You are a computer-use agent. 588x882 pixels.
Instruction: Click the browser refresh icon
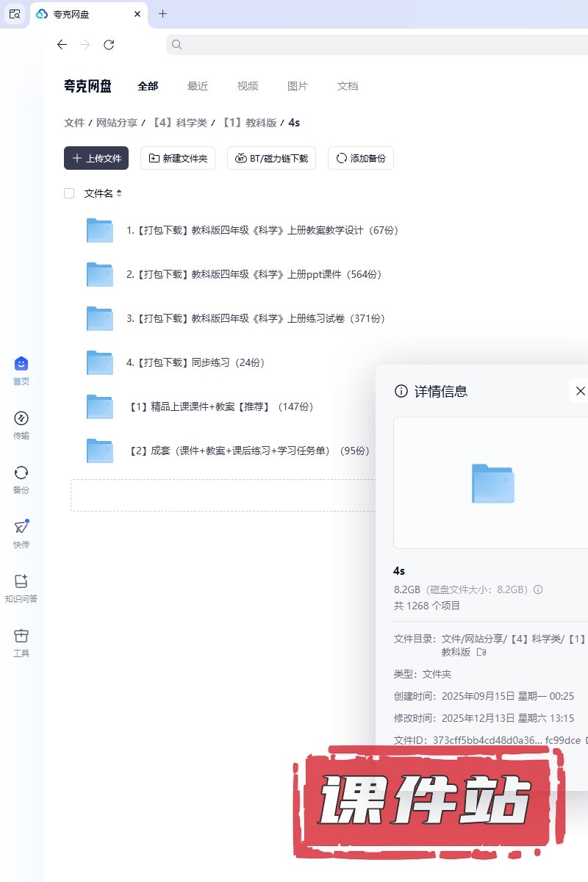(x=109, y=45)
